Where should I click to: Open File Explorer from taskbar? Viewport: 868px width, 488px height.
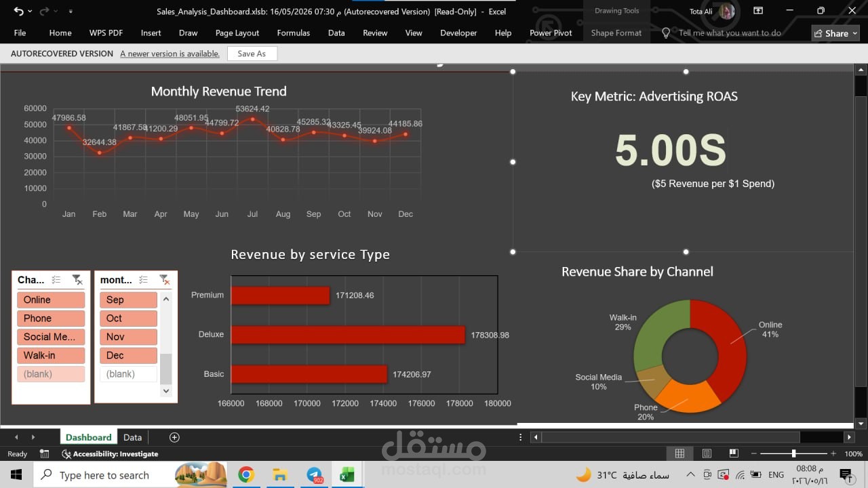(x=279, y=474)
